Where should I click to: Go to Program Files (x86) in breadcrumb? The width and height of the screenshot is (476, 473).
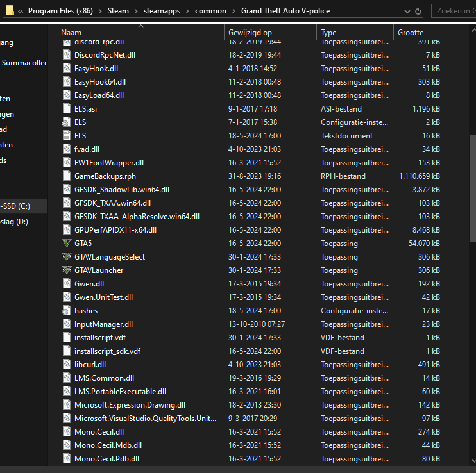point(60,11)
